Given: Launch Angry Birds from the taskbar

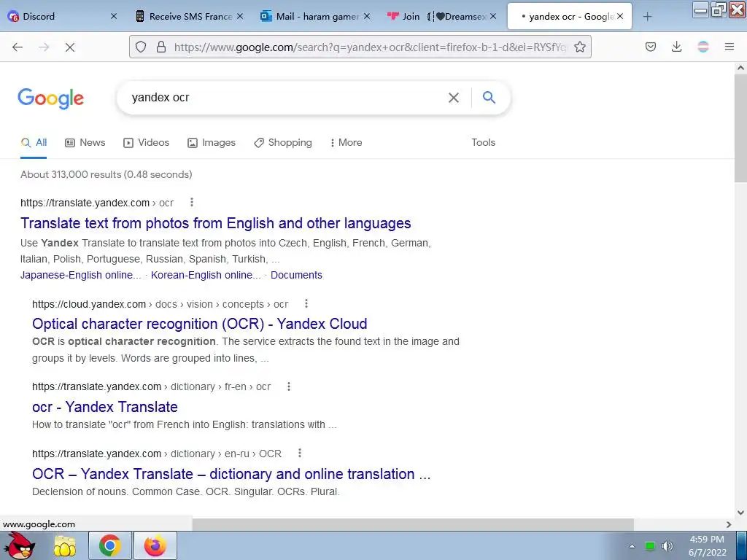Looking at the screenshot, I should tap(20, 545).
